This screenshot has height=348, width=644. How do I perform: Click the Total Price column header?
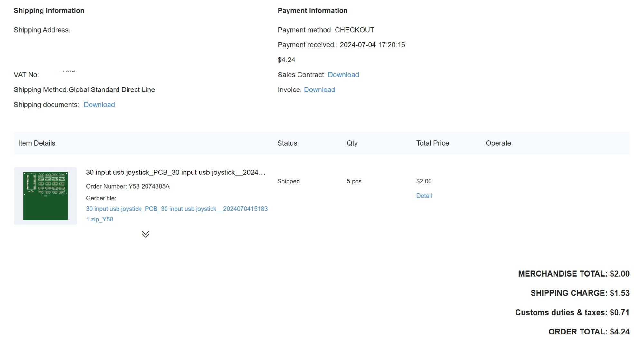(432, 143)
